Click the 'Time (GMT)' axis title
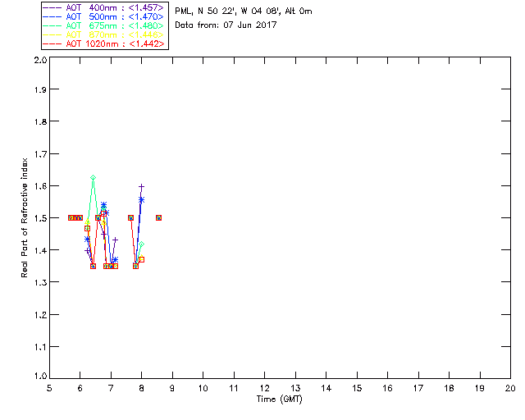Screen dimensions: 525x420 point(280,399)
